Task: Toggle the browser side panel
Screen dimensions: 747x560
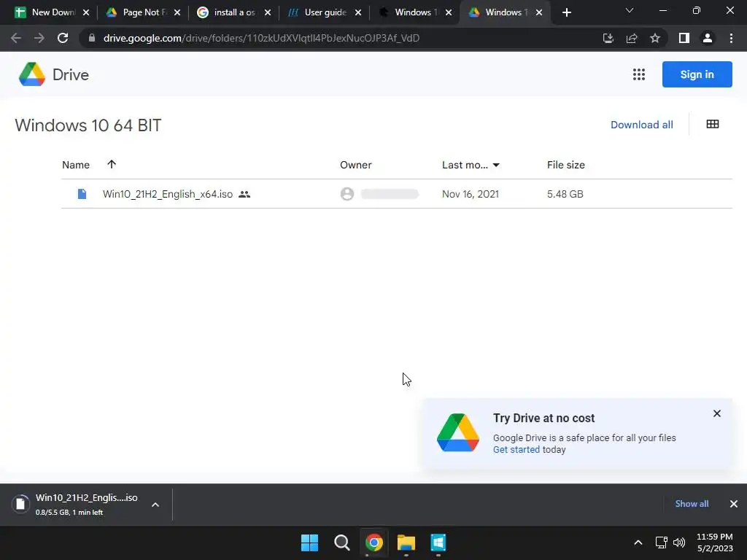Action: click(x=684, y=38)
